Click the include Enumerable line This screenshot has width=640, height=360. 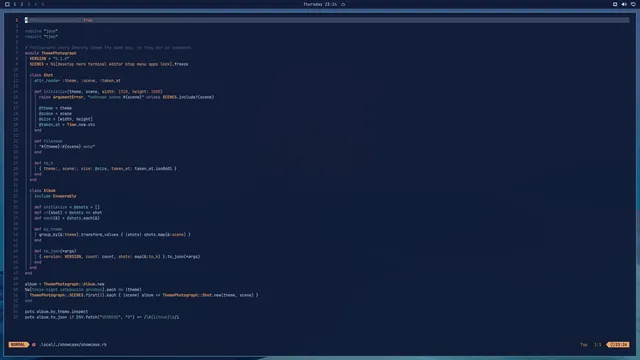[55, 196]
